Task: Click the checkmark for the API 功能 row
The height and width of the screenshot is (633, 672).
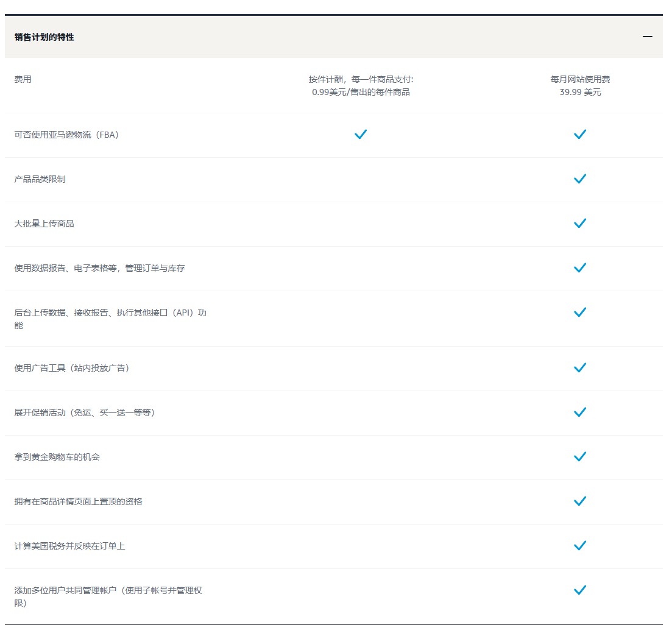Action: tap(580, 312)
